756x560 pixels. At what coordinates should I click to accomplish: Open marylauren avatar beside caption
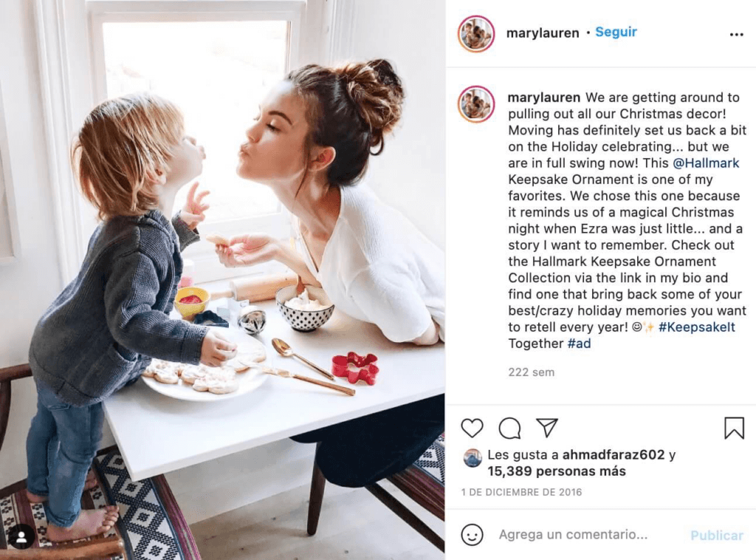click(476, 104)
